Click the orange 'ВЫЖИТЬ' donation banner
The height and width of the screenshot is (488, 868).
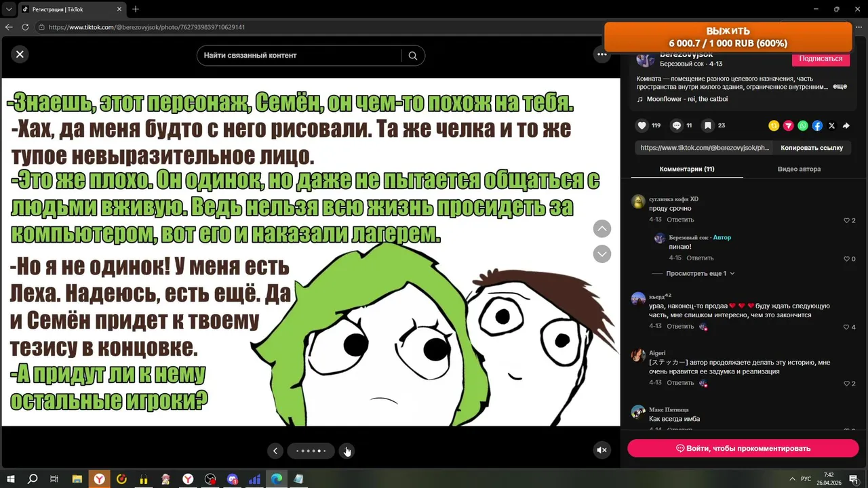click(x=728, y=37)
